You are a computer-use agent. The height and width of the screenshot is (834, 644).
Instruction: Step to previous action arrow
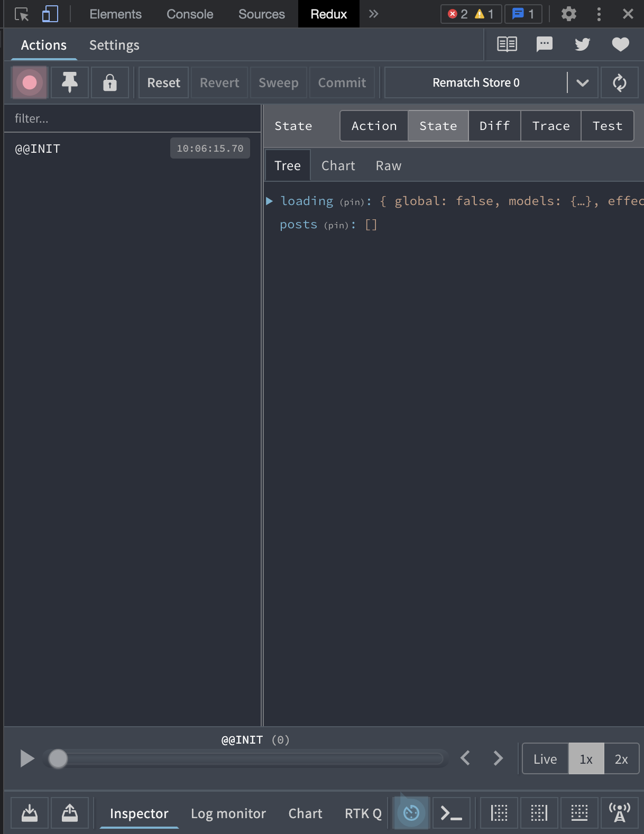[x=465, y=758]
